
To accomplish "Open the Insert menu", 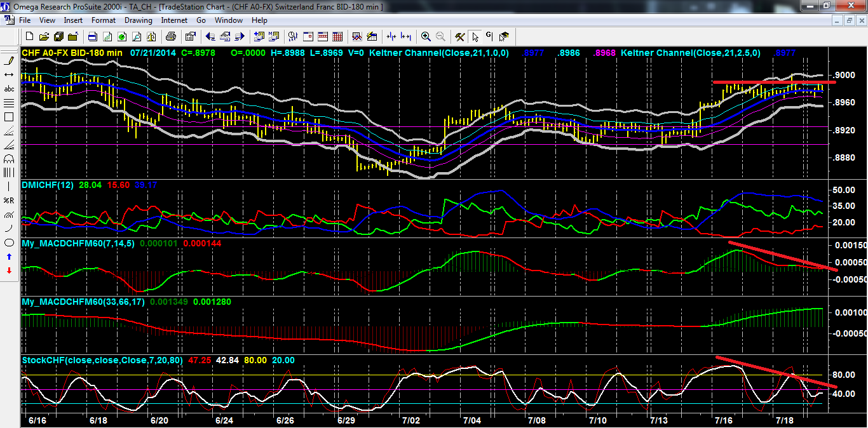I will (74, 20).
